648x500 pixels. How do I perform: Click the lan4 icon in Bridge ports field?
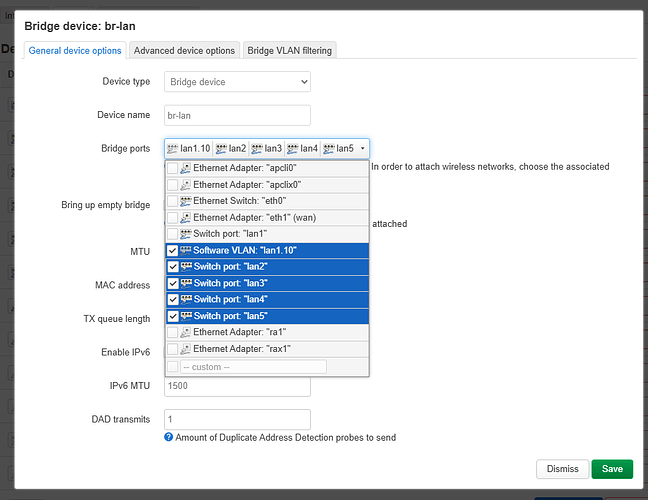pos(293,149)
